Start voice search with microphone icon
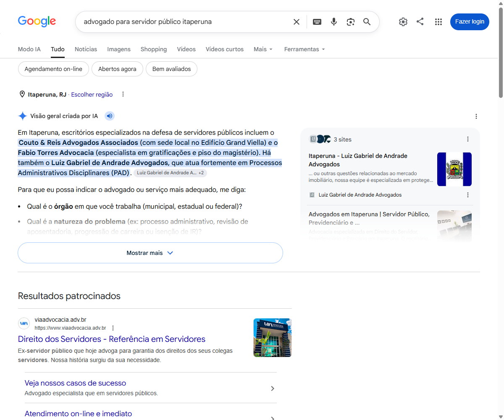Viewport: 504px width, 420px height. click(x=334, y=22)
